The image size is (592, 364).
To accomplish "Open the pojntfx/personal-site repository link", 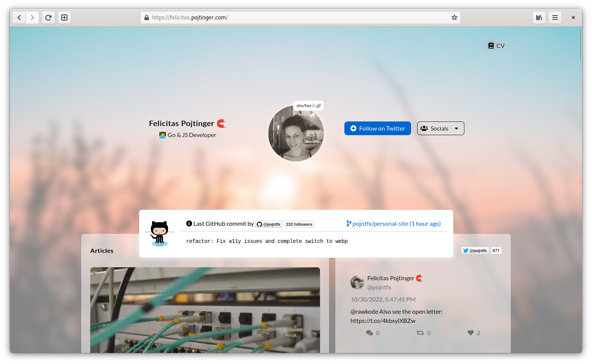I will point(394,224).
